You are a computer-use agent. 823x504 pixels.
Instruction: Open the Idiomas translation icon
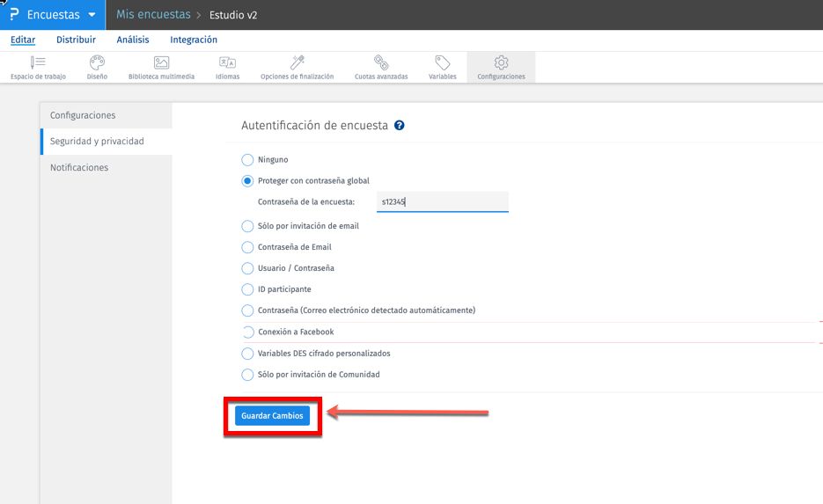[x=227, y=63]
